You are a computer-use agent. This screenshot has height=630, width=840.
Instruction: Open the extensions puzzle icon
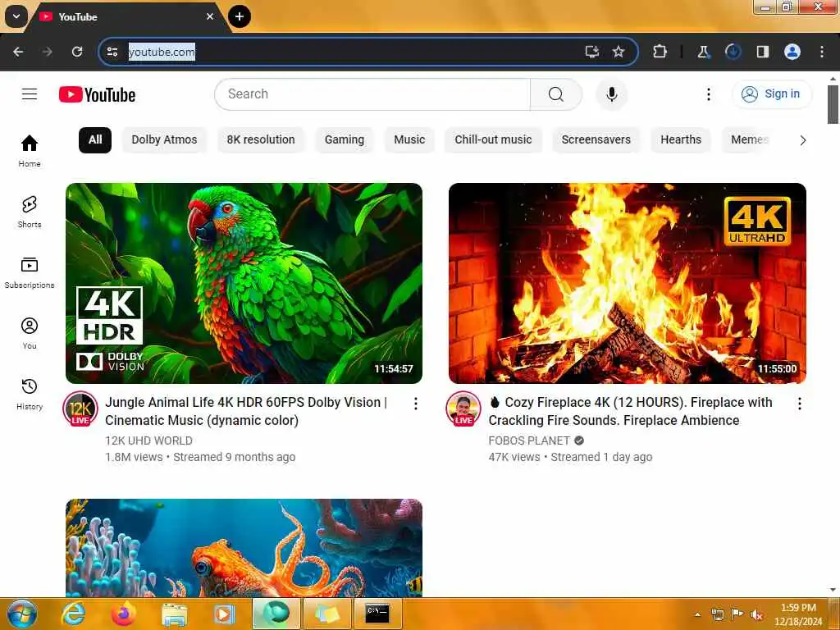tap(660, 52)
